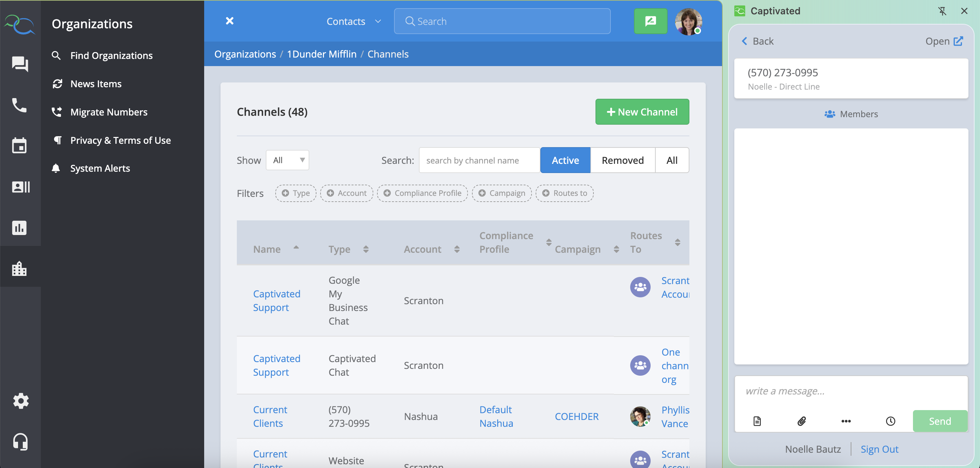Select the organizations building icon
Image resolution: width=980 pixels, height=468 pixels.
point(19,268)
